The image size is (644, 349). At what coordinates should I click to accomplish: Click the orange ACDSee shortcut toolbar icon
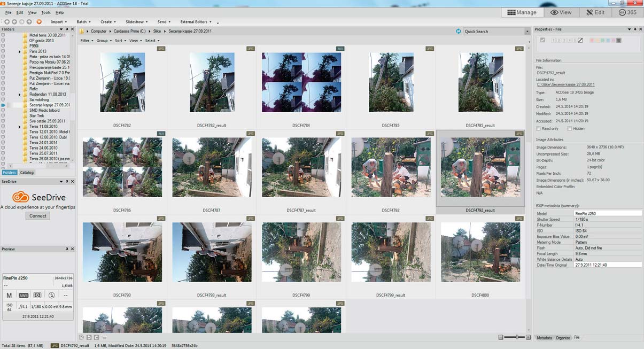tap(39, 22)
